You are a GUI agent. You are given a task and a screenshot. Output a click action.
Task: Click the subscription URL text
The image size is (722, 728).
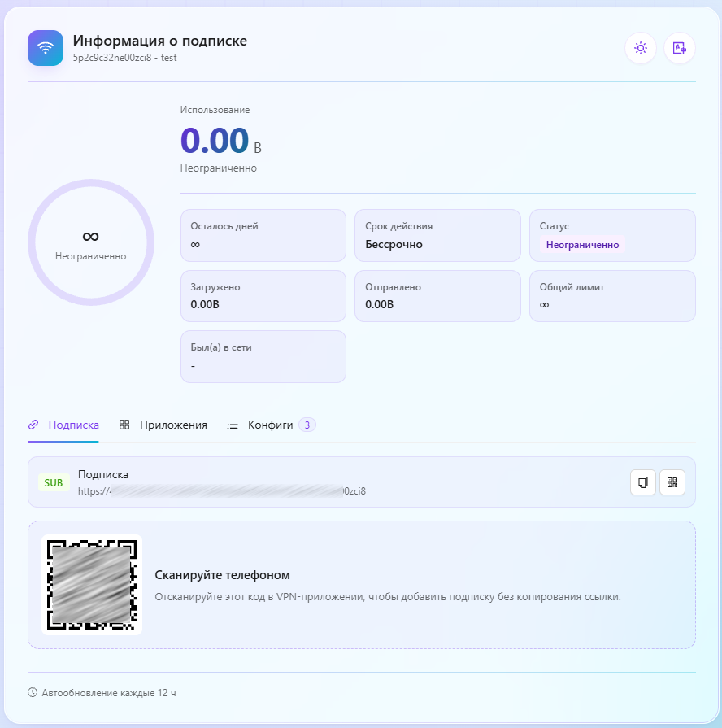click(222, 490)
